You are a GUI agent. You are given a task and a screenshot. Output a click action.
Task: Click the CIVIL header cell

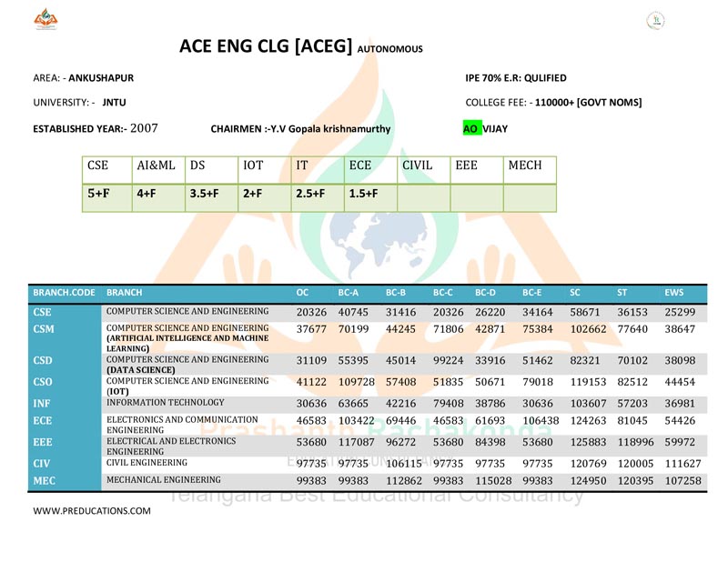pos(423,170)
